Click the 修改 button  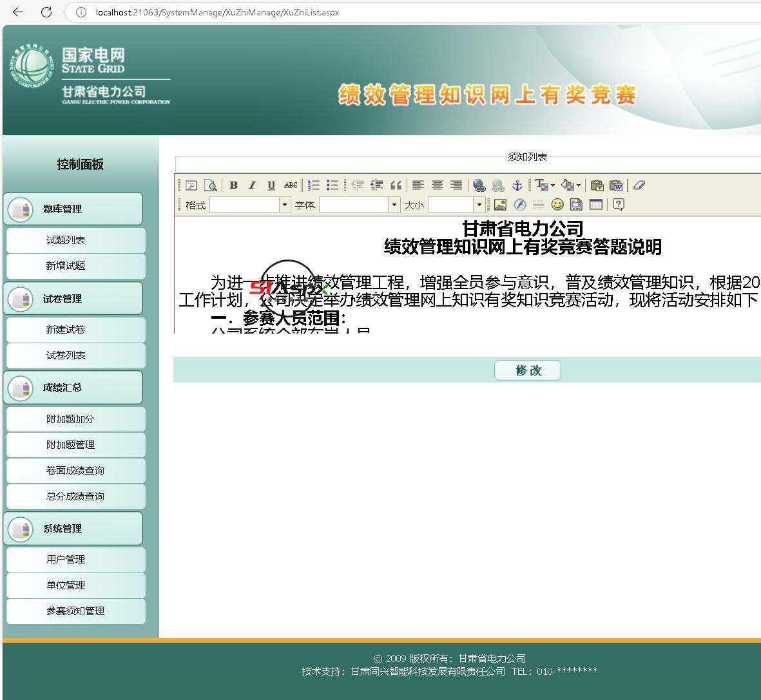[527, 370]
